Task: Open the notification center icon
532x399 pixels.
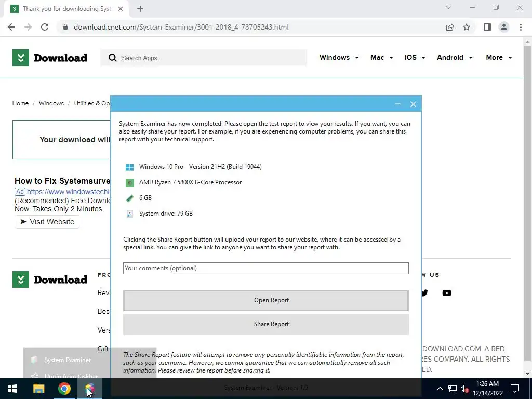Action: (515, 389)
